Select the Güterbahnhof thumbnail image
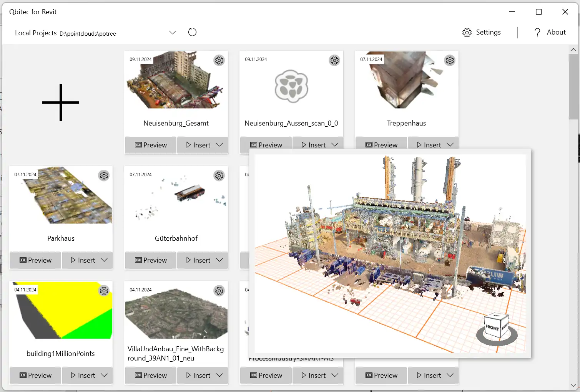Viewport: 580px width, 392px height. (176, 195)
